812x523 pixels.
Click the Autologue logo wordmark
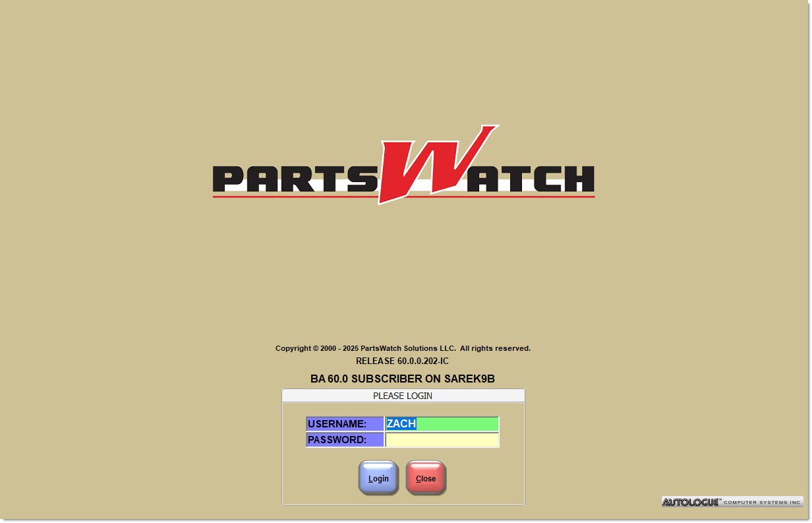click(691, 503)
